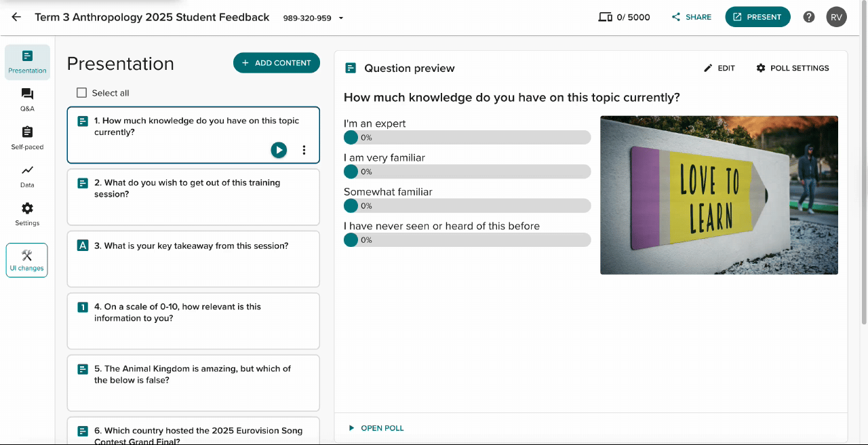Start question 1 with the play button
Image resolution: width=868 pixels, height=445 pixels.
click(x=279, y=150)
